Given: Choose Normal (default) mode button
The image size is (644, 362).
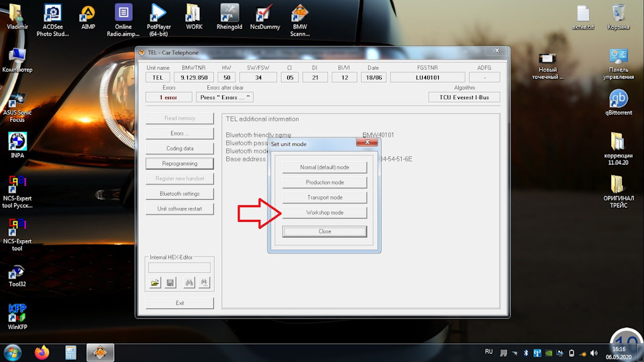Looking at the screenshot, I should (325, 168).
